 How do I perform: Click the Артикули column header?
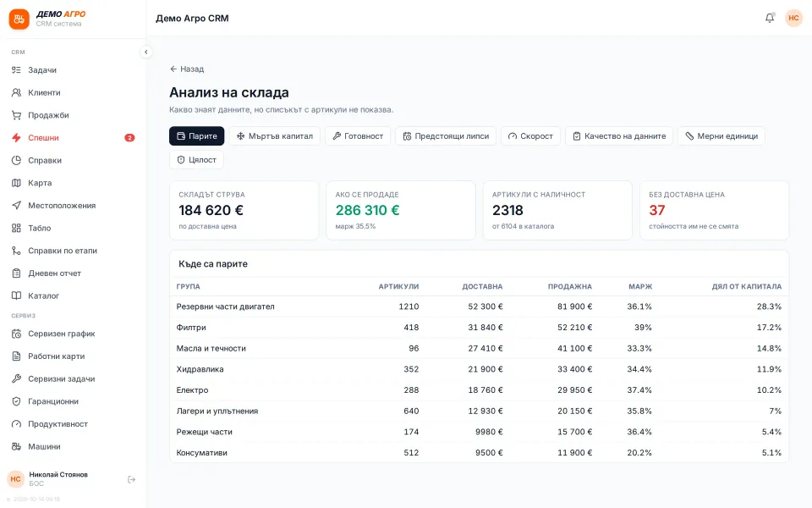(x=398, y=286)
